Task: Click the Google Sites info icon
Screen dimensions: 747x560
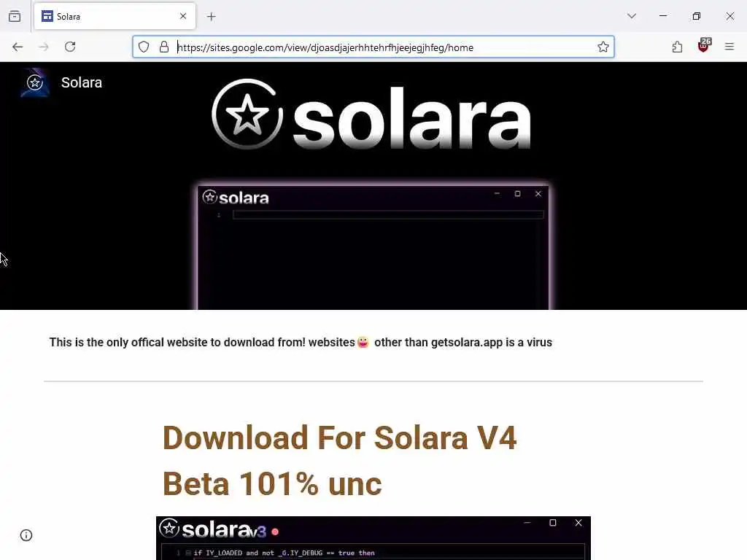Action: [x=26, y=535]
